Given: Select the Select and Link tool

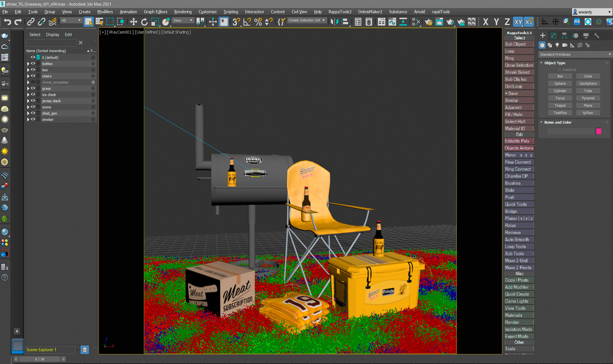Looking at the screenshot, I should click(x=31, y=22).
